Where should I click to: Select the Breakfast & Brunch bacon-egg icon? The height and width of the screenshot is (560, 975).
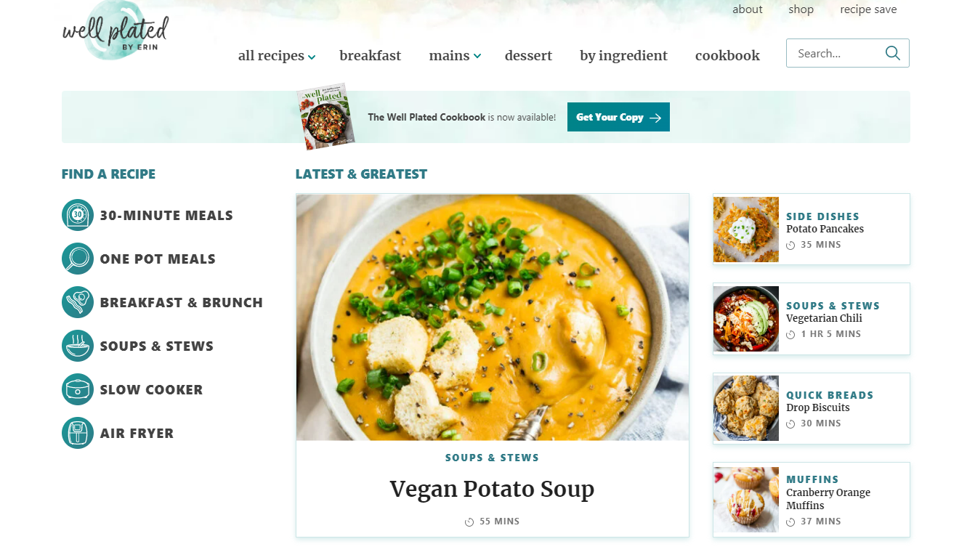click(x=78, y=302)
